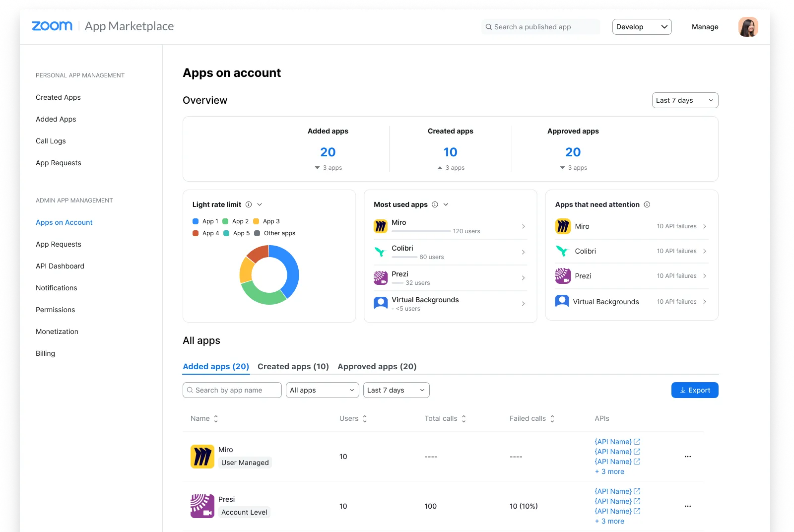Viewport: 794px width, 532px height.
Task: Sort by the Name column arrows
Action: pyautogui.click(x=216, y=419)
